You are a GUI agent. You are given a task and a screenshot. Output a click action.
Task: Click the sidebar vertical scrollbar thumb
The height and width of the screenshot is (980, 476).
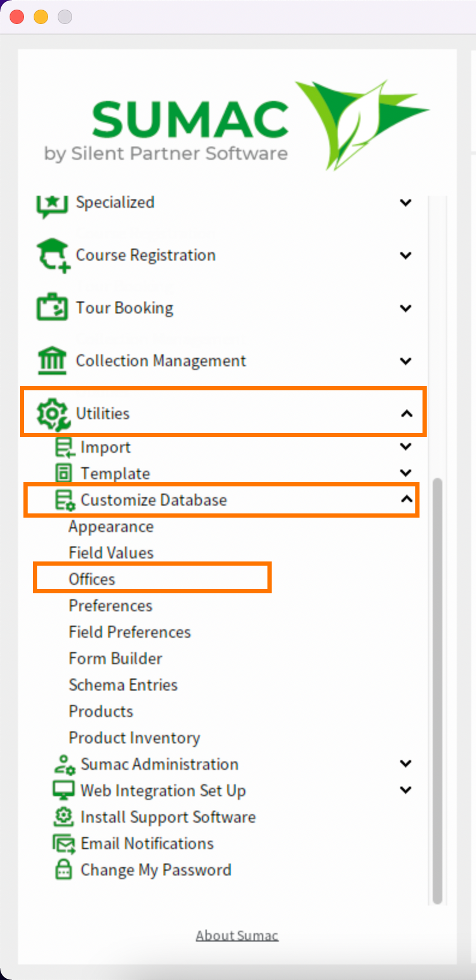pyautogui.click(x=438, y=691)
